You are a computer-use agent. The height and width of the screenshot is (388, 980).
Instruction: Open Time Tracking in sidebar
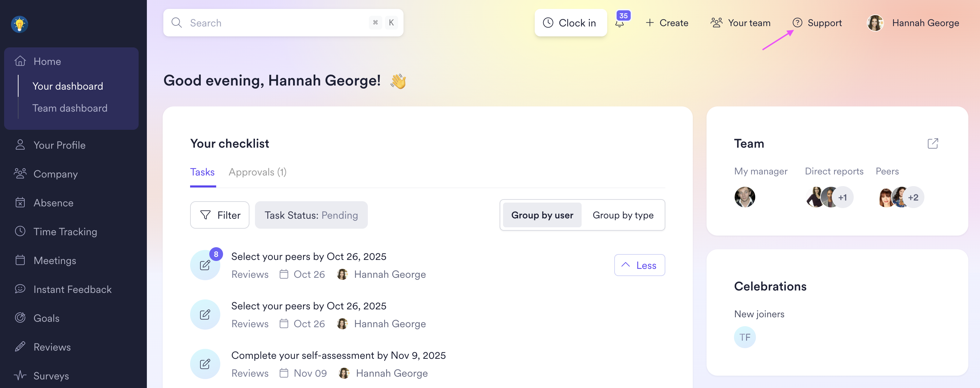pos(65,231)
